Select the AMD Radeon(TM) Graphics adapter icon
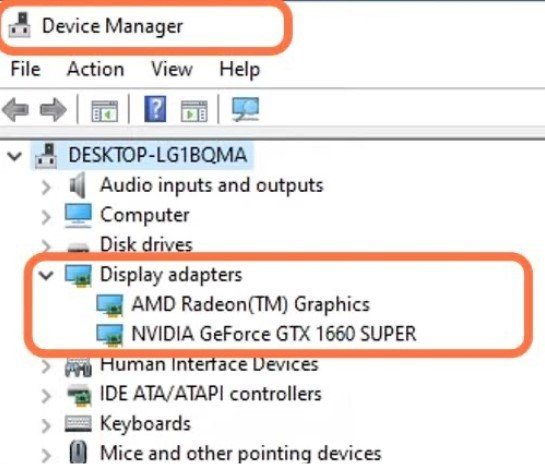This screenshot has width=545, height=472. (x=110, y=305)
